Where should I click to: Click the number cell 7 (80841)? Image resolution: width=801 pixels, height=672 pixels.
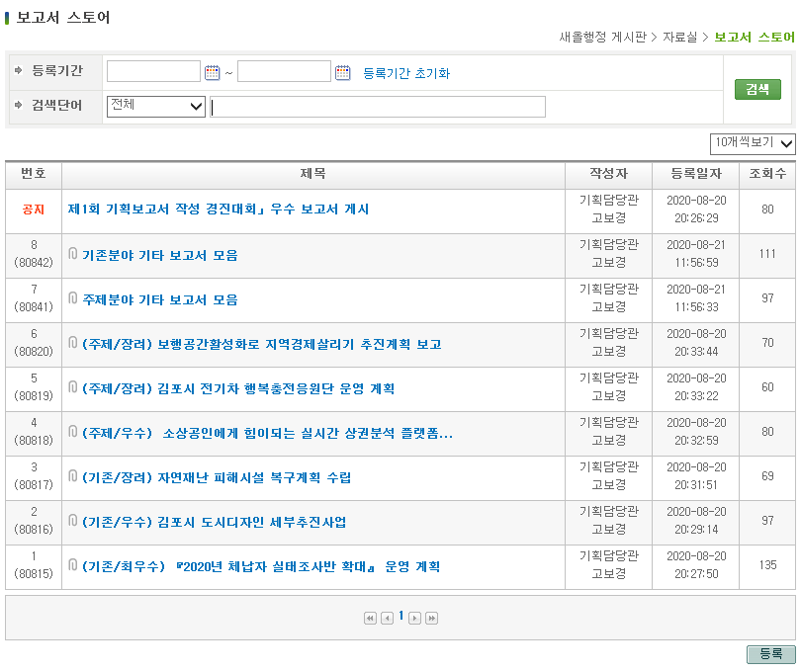[x=34, y=298]
